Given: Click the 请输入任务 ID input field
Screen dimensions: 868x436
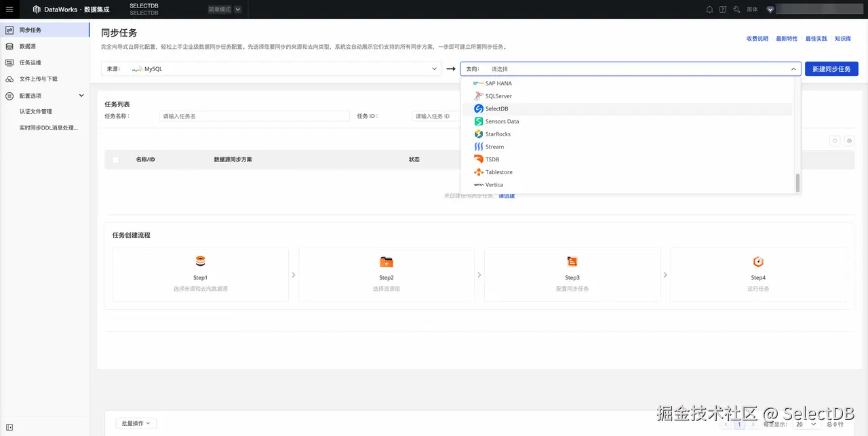Looking at the screenshot, I should point(436,116).
